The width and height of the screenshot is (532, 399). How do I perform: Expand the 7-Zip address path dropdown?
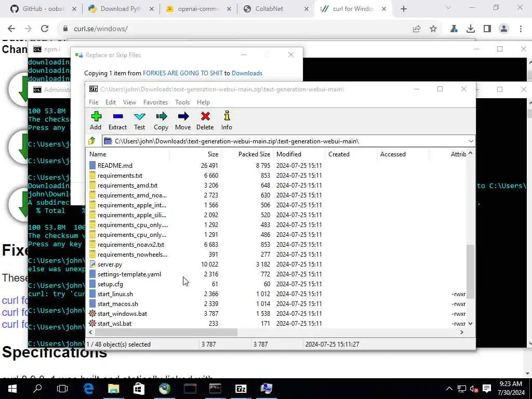pyautogui.click(x=471, y=141)
